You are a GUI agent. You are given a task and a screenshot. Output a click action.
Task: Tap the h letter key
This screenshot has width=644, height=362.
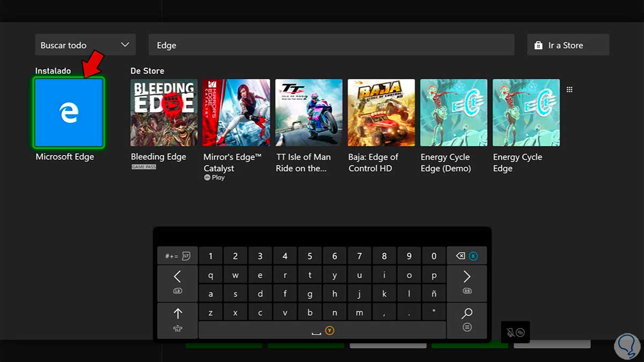click(x=335, y=294)
